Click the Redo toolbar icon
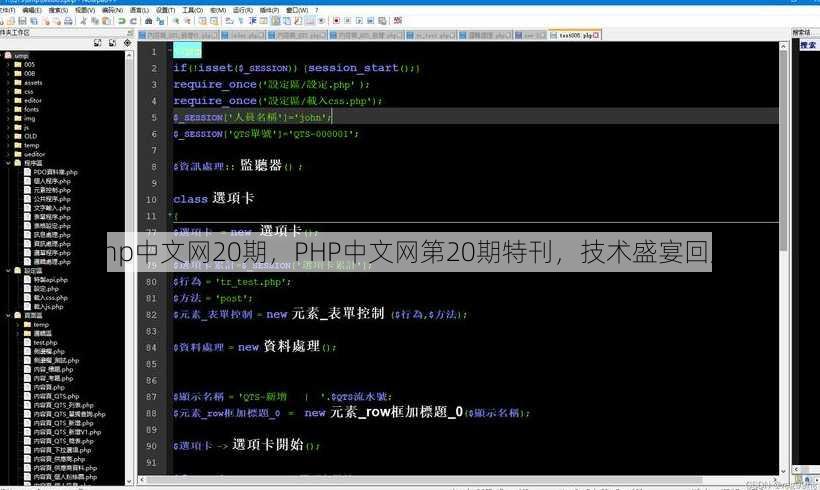Viewport: 820px width, 490px height. [133, 21]
